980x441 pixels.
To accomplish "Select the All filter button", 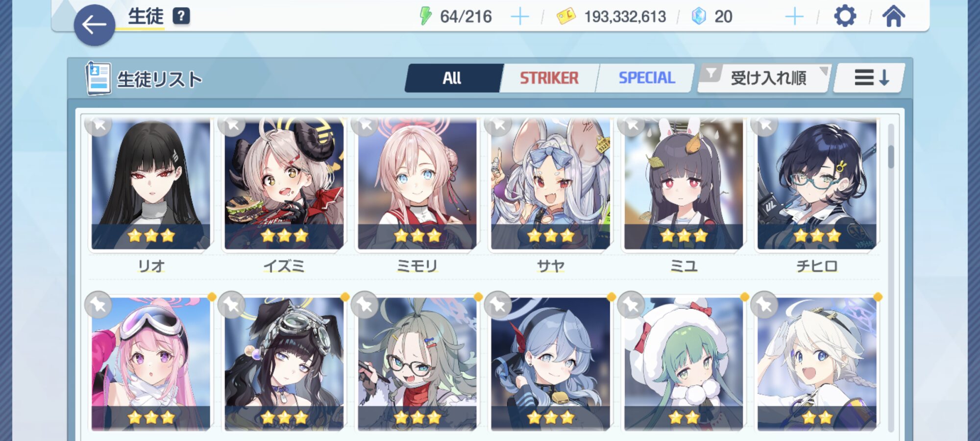I will point(452,78).
